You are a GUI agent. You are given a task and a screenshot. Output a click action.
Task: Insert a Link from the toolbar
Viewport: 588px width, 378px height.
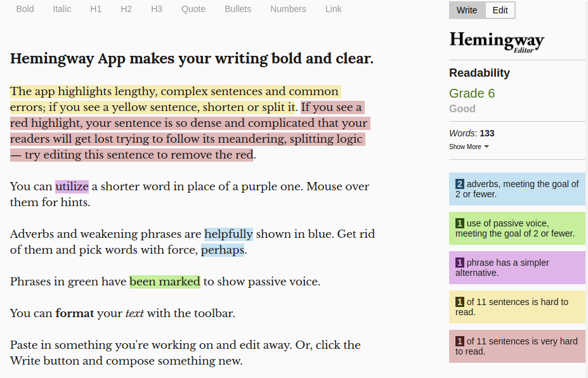click(x=334, y=9)
